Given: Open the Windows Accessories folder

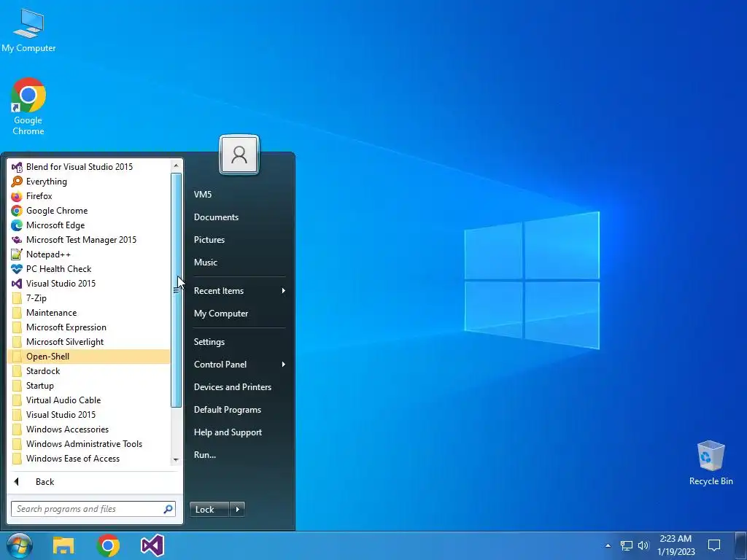Looking at the screenshot, I should [x=88, y=429].
